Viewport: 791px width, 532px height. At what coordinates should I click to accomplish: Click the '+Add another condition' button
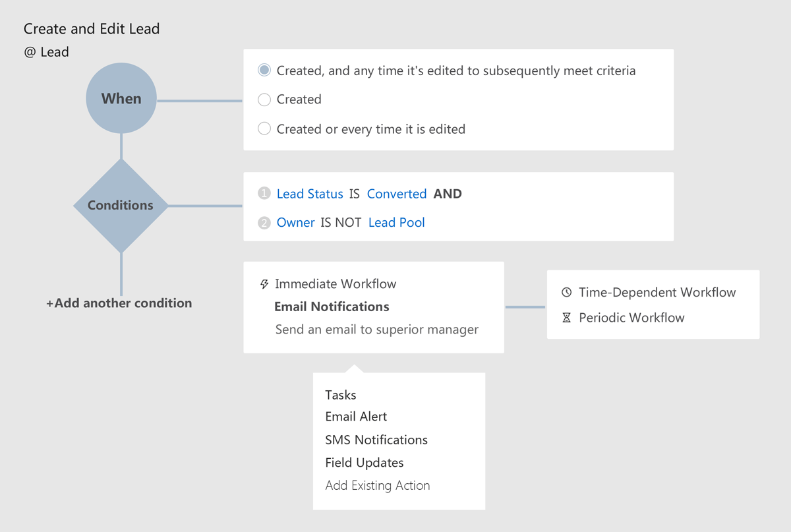(x=119, y=303)
